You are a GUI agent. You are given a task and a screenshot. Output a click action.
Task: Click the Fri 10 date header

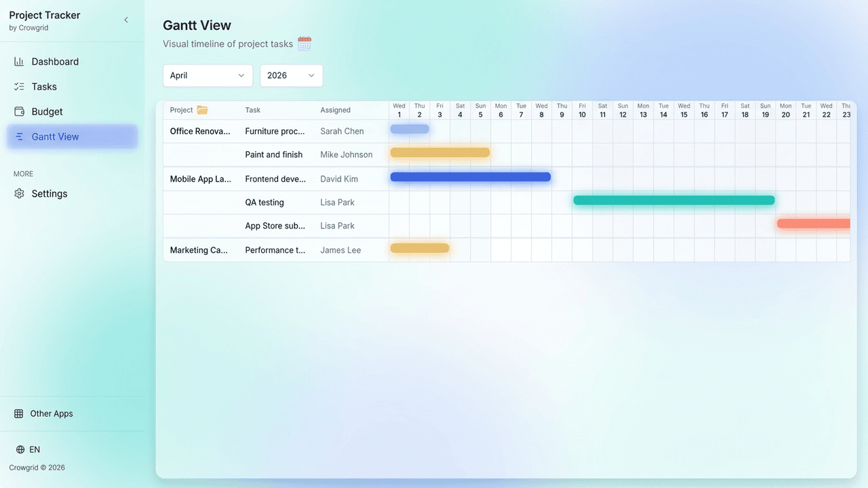click(583, 110)
